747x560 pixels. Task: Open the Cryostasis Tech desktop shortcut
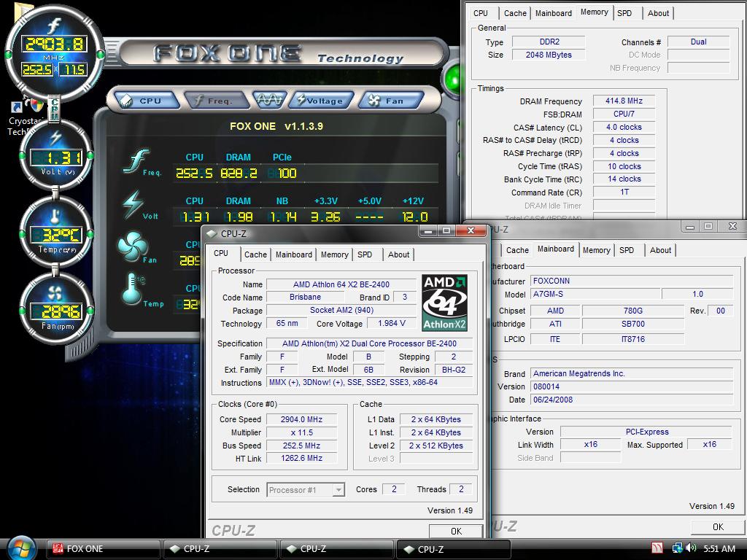[25, 117]
